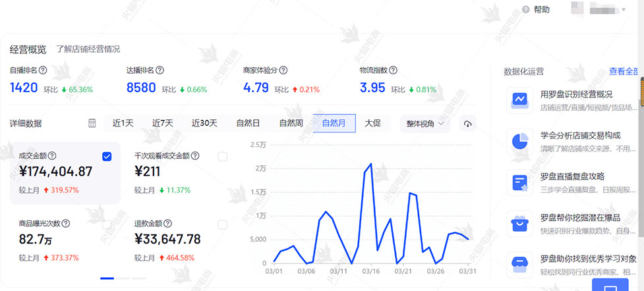Image resolution: width=644 pixels, height=291 pixels.
Task: Show info tooltip for 自播排名
Action: [43, 70]
